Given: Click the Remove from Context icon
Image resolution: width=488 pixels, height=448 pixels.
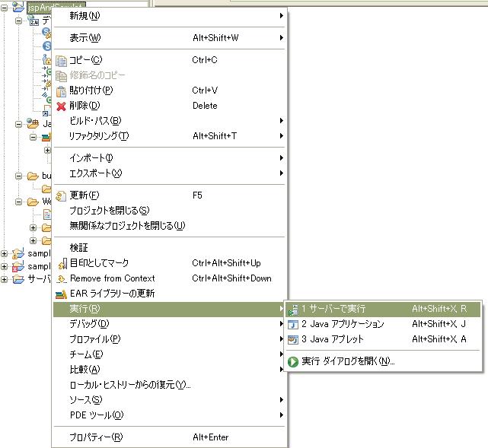Looking at the screenshot, I should point(62,278).
